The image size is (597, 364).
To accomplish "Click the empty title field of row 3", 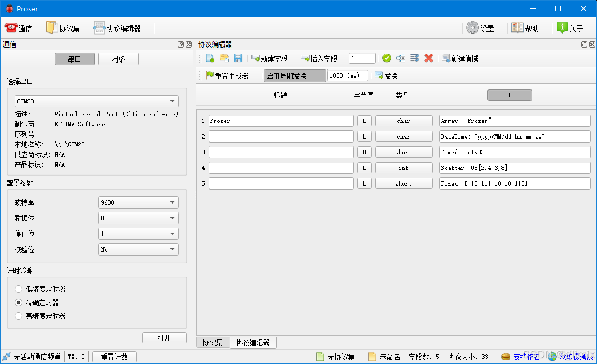I will coord(281,152).
